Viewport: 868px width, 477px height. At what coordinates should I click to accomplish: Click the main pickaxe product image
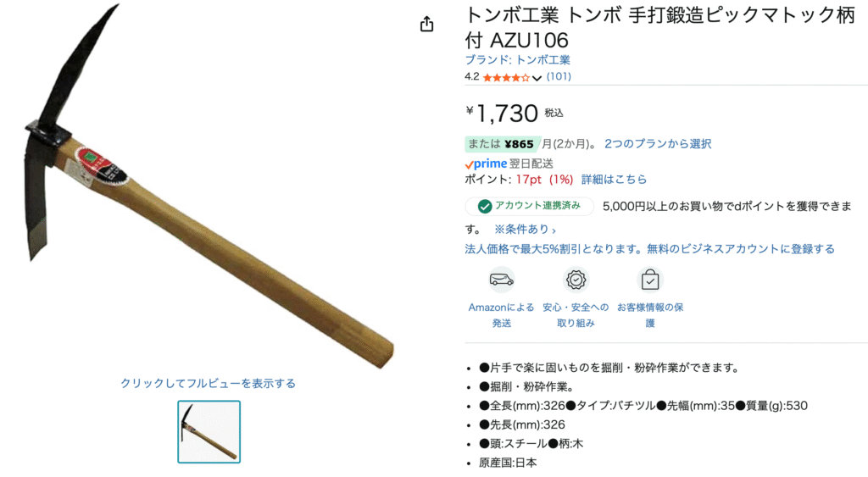coord(208,187)
